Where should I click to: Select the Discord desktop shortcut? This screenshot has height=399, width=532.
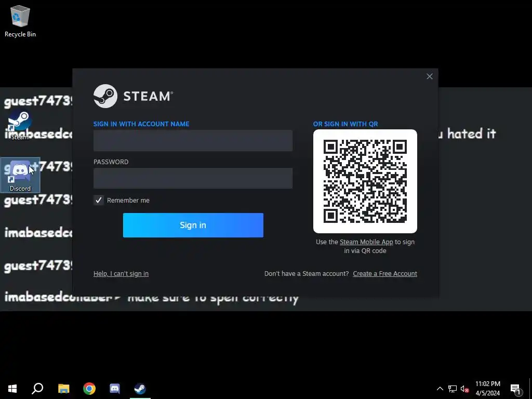point(20,175)
